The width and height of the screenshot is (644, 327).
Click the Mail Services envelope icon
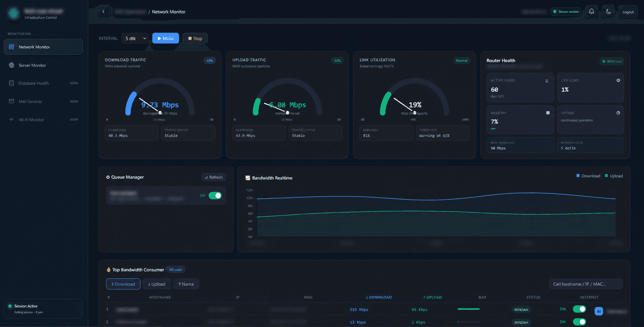pos(11,101)
